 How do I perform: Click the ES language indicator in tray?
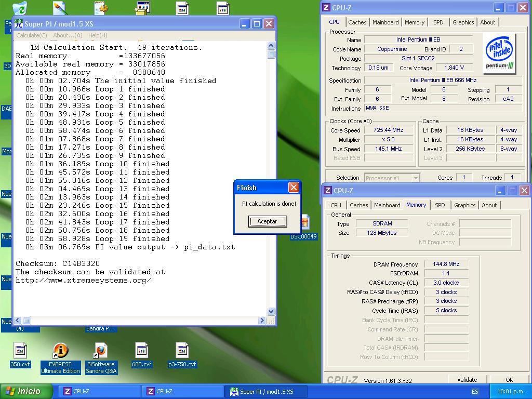pyautogui.click(x=475, y=392)
